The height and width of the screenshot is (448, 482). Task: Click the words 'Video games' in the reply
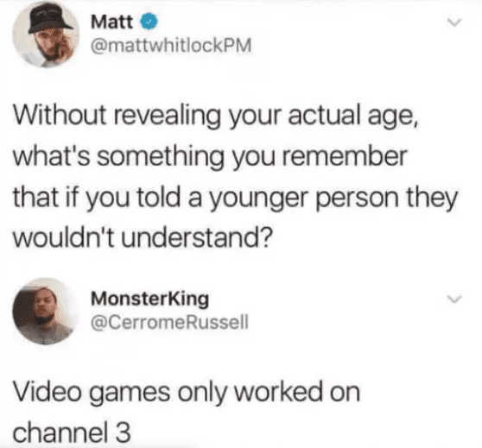pos(92,393)
